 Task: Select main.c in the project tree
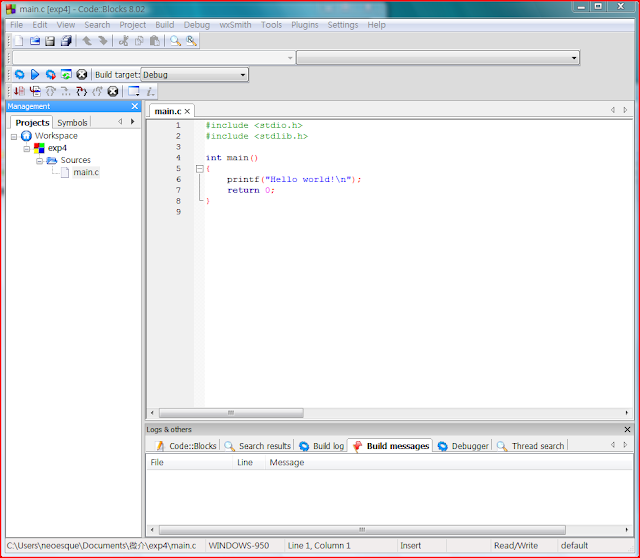point(86,172)
